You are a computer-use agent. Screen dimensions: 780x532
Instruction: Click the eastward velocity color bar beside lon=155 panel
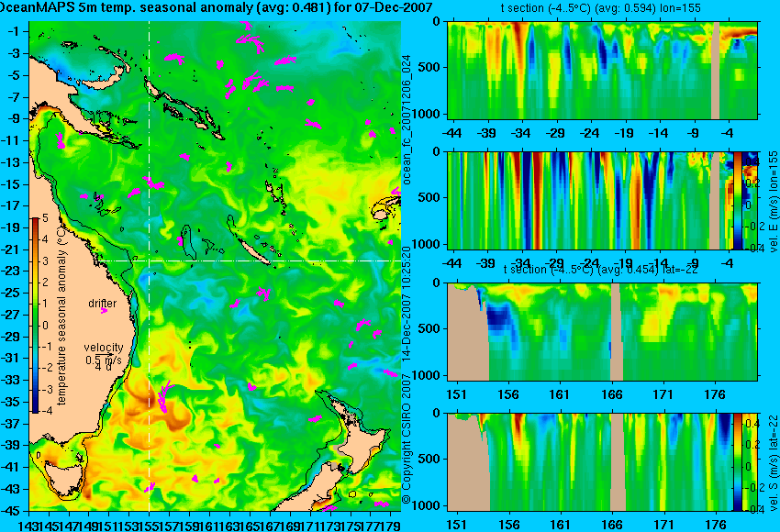point(737,200)
